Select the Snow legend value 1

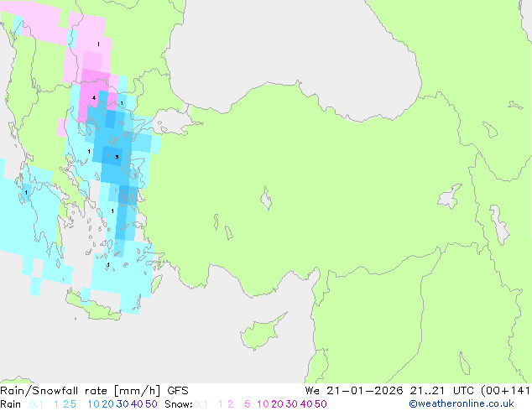221,404
